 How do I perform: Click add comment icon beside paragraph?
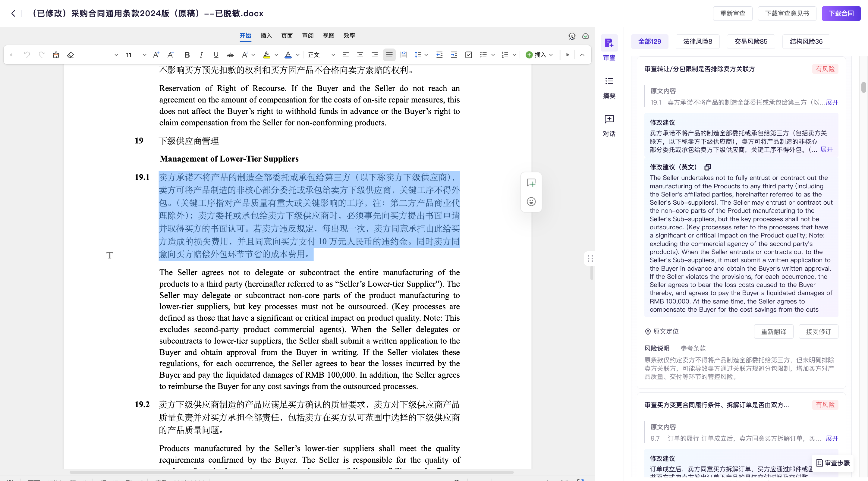(531, 183)
